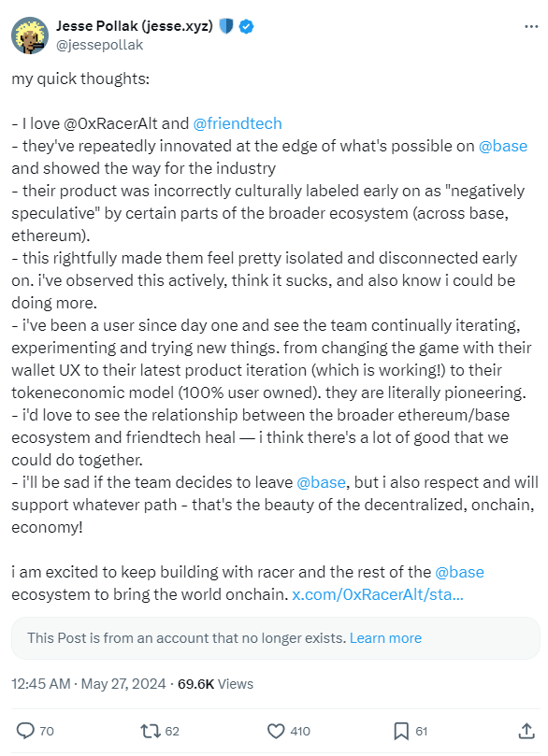
Task: Repost this tweet via retweet icon
Action: [150, 731]
